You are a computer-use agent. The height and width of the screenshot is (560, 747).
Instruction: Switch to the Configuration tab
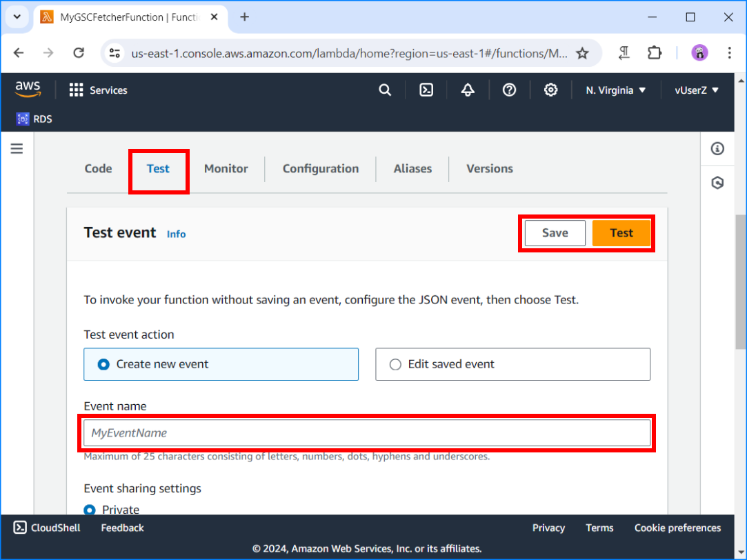(320, 168)
